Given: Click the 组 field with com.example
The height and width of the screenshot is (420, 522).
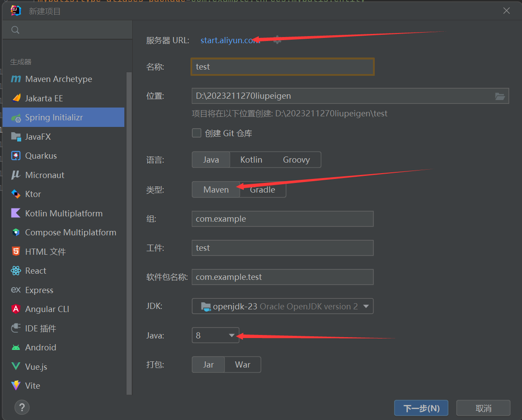Looking at the screenshot, I should (283, 219).
